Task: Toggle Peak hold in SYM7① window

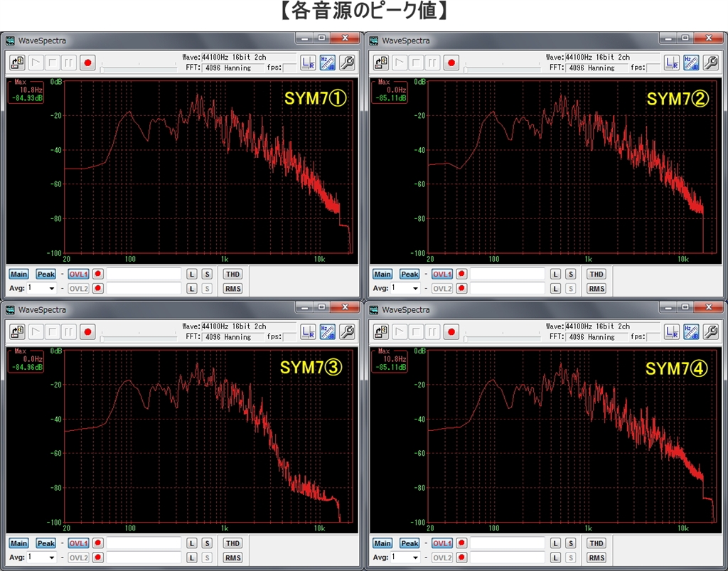Action: tap(46, 274)
